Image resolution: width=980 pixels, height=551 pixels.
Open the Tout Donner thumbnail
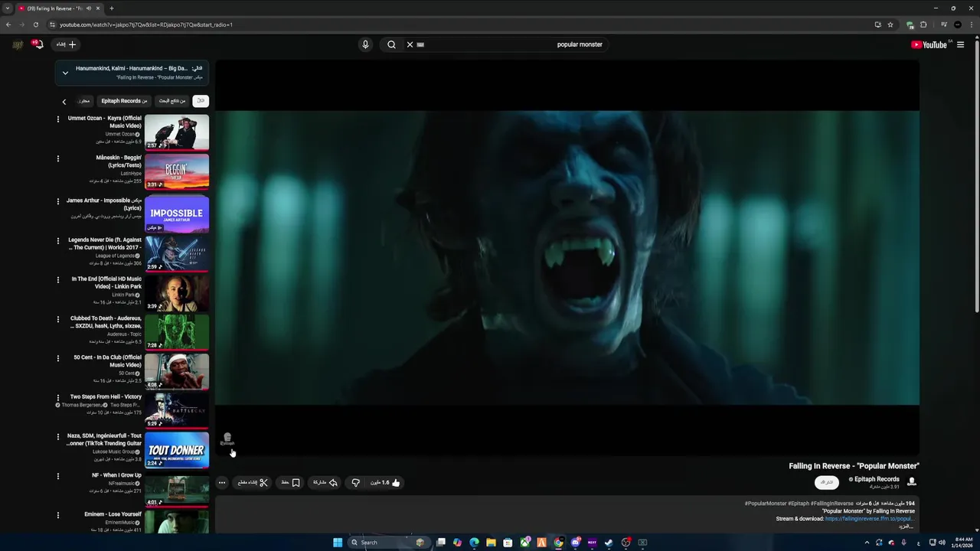tap(177, 449)
